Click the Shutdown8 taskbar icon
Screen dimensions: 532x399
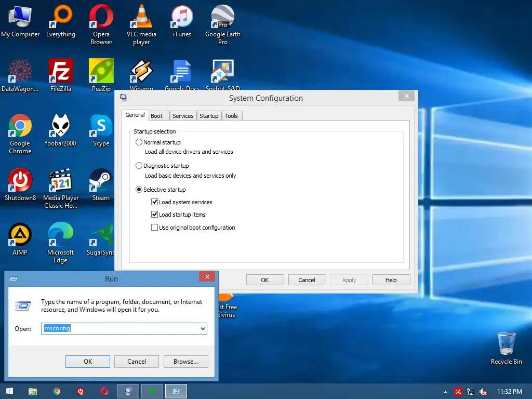pyautogui.click(x=81, y=391)
